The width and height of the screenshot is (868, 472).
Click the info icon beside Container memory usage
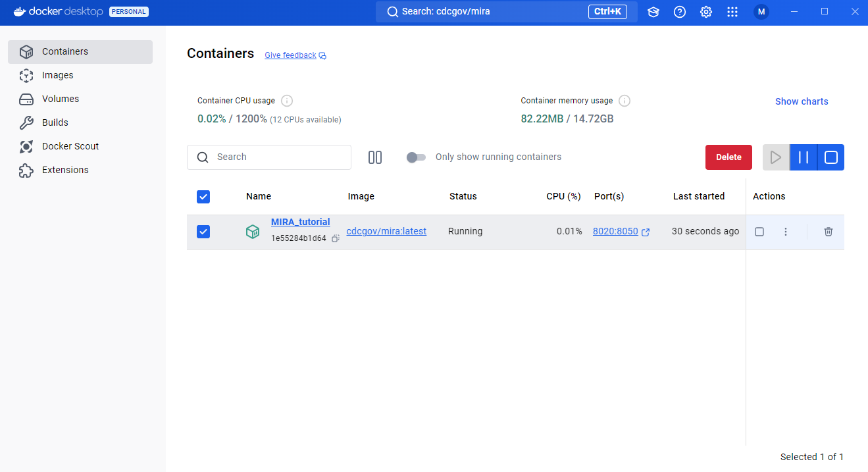click(x=625, y=101)
